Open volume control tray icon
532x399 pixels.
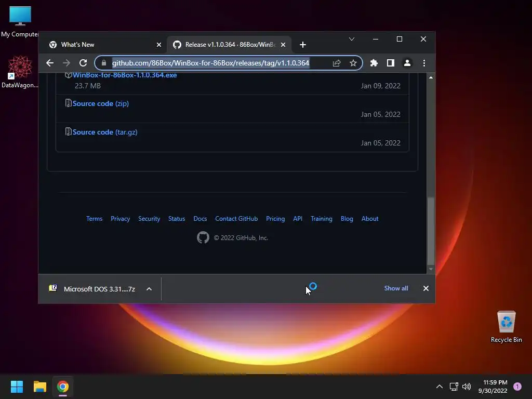(x=467, y=387)
